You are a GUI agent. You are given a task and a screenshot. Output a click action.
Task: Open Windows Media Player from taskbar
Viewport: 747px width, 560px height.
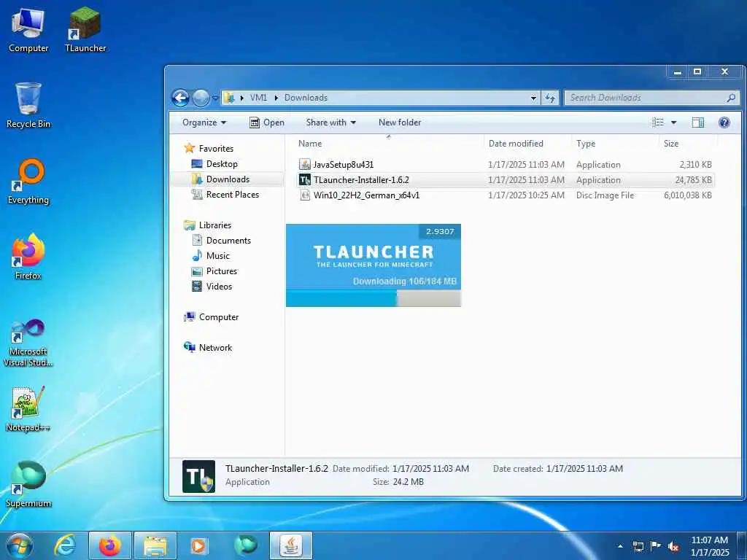coord(198,545)
